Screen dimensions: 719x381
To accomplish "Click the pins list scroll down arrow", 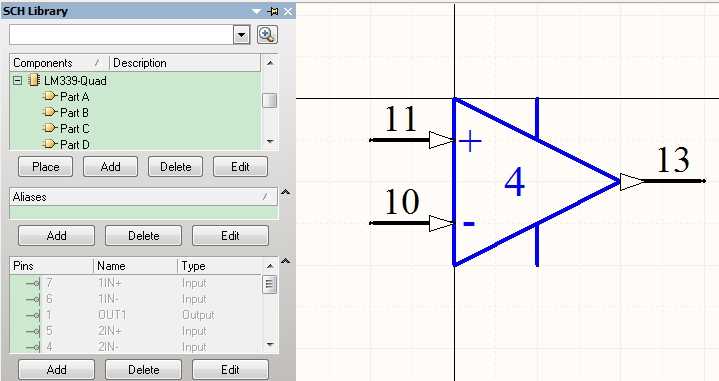I will [270, 345].
